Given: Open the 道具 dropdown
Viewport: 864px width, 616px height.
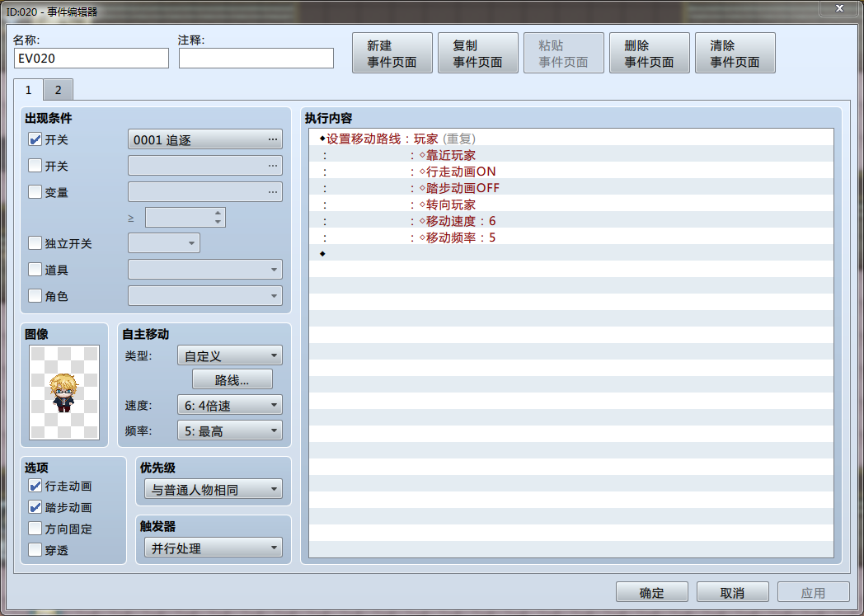Looking at the screenshot, I should click(205, 270).
